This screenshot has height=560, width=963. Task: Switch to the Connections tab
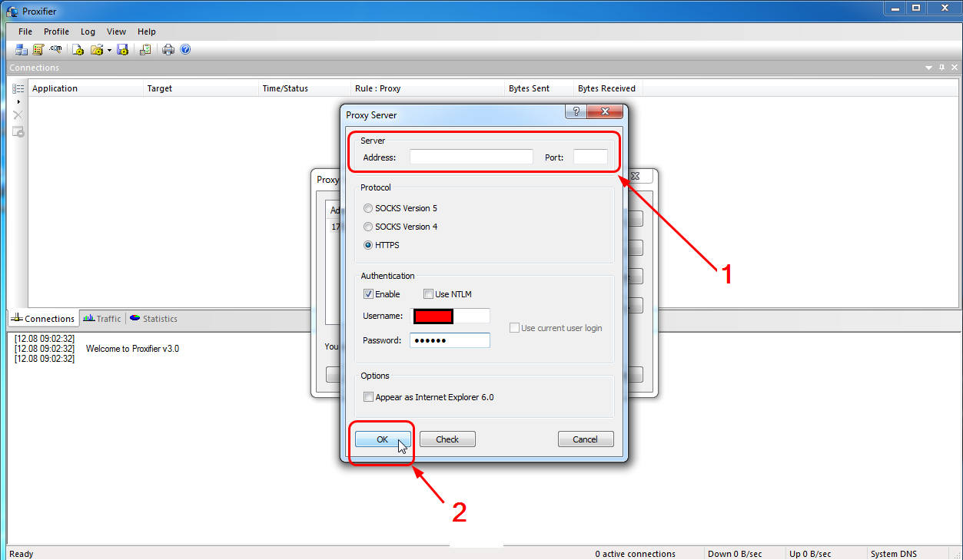click(x=42, y=318)
